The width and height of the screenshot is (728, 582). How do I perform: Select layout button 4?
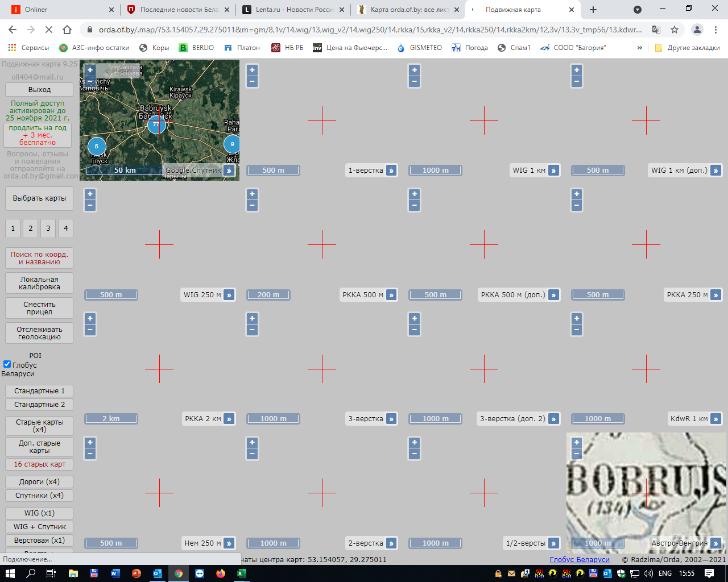pos(66,228)
